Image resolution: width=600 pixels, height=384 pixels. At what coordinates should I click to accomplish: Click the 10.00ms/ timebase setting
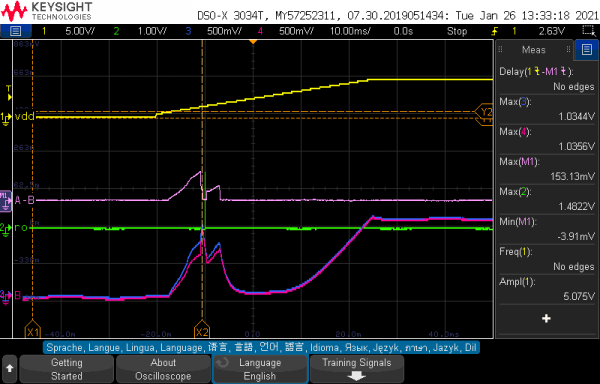pyautogui.click(x=350, y=31)
